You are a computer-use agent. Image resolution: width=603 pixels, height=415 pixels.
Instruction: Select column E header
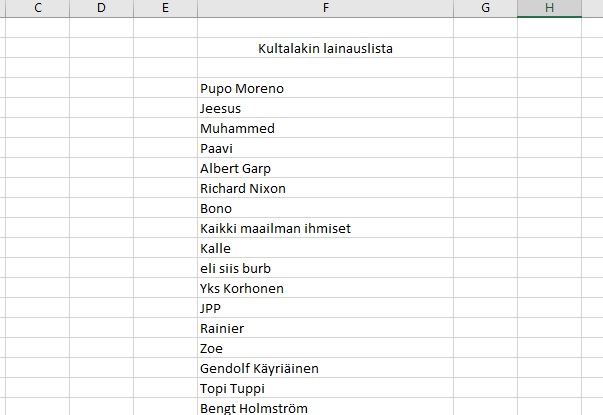(x=165, y=8)
